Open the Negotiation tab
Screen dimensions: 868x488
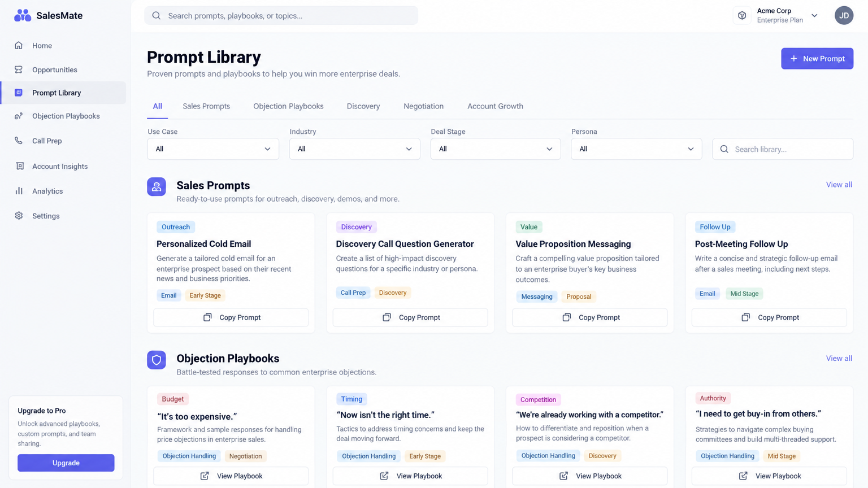(423, 106)
